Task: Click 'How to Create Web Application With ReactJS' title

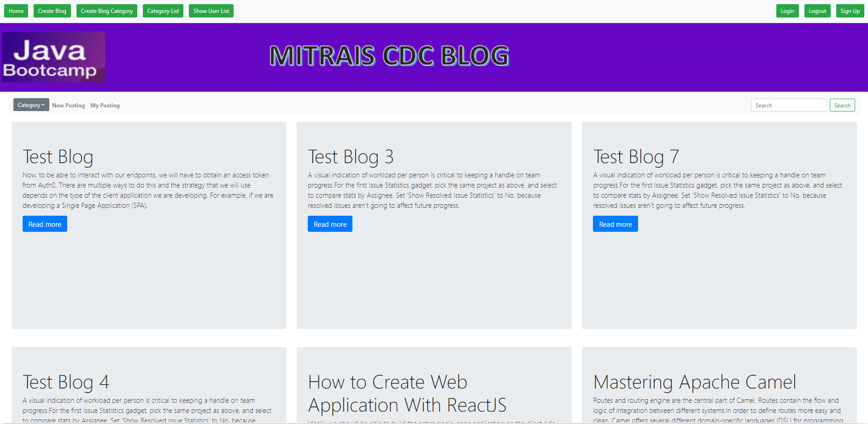Action: [407, 394]
